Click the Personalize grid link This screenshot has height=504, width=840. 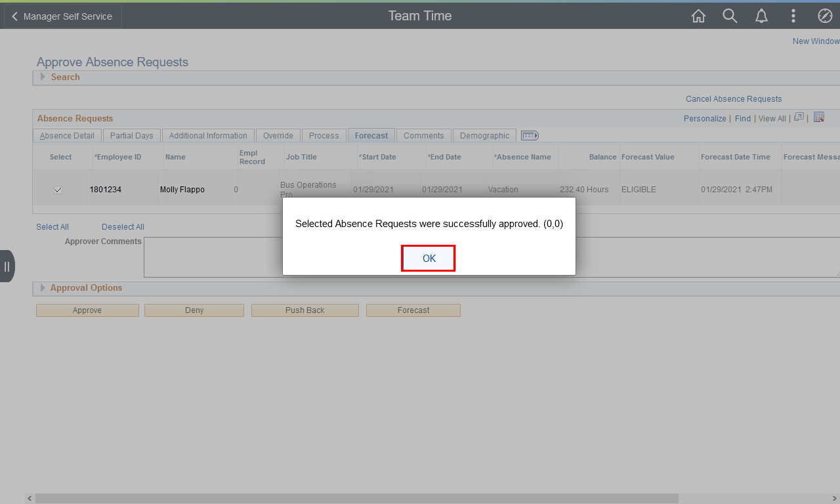tap(705, 119)
